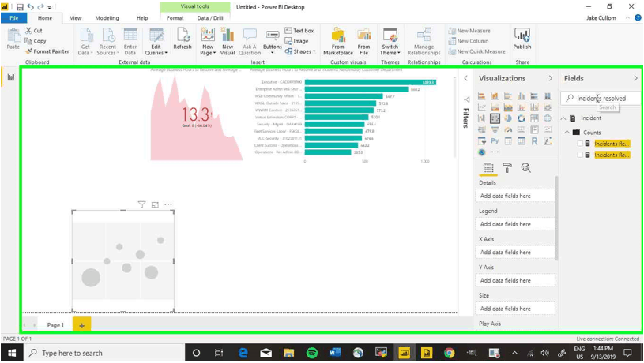644x363 pixels.
Task: Select the ArcGIS Maps visualization
Action: [x=482, y=152]
